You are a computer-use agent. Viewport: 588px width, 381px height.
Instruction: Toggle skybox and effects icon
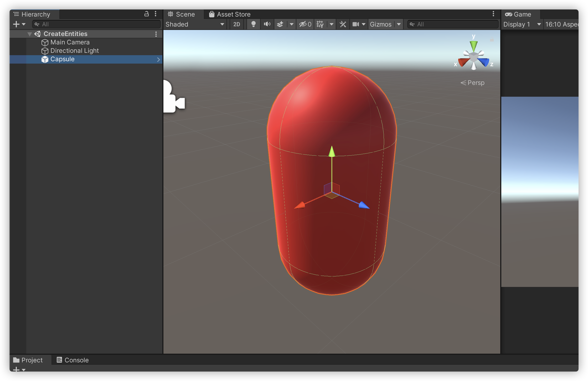[280, 24]
